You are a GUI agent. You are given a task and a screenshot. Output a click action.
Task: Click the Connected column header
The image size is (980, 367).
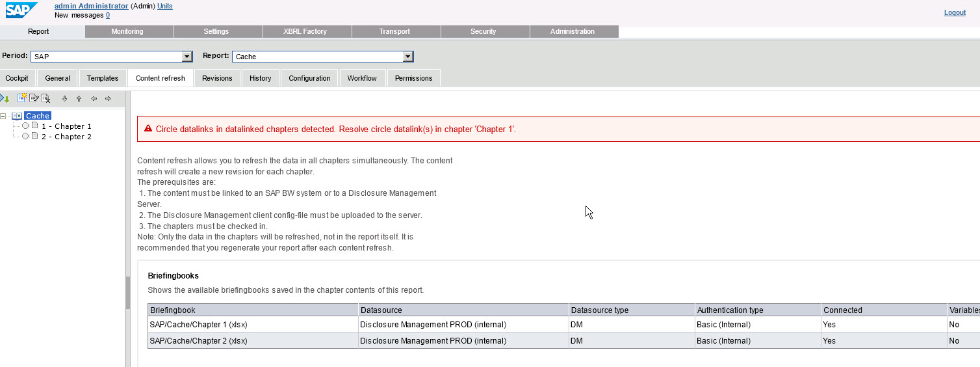[x=884, y=310]
